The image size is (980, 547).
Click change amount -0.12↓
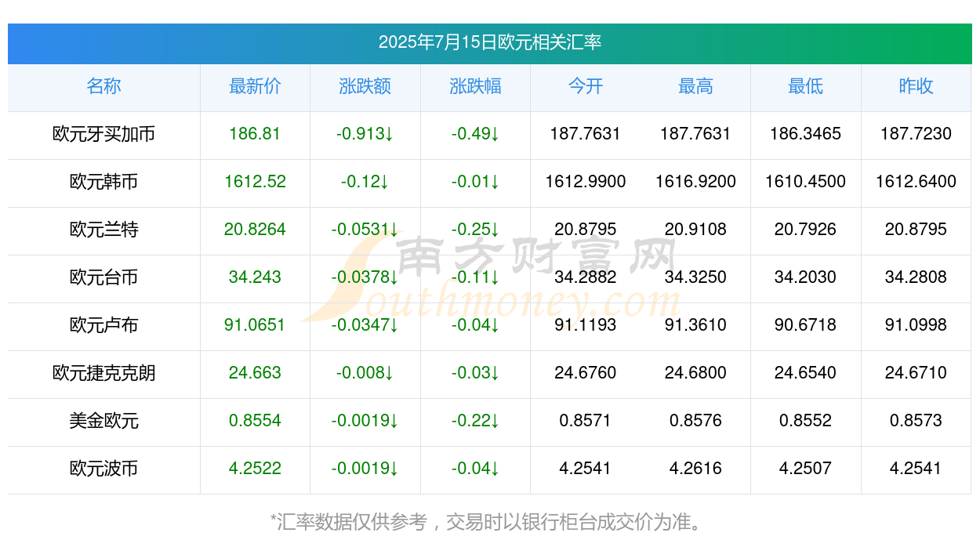pos(365,182)
